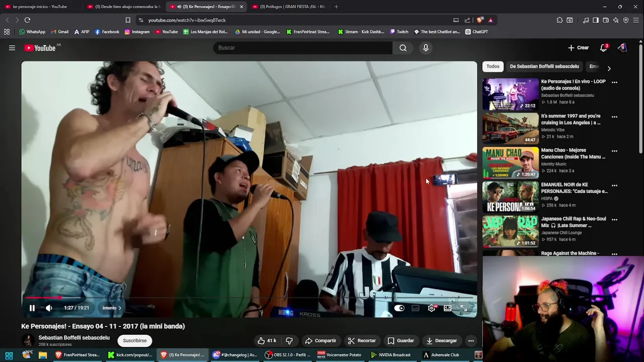Screen dimensions: 644x362
Task: Open options for 'It's summer 1997' video
Action: coord(614,117)
